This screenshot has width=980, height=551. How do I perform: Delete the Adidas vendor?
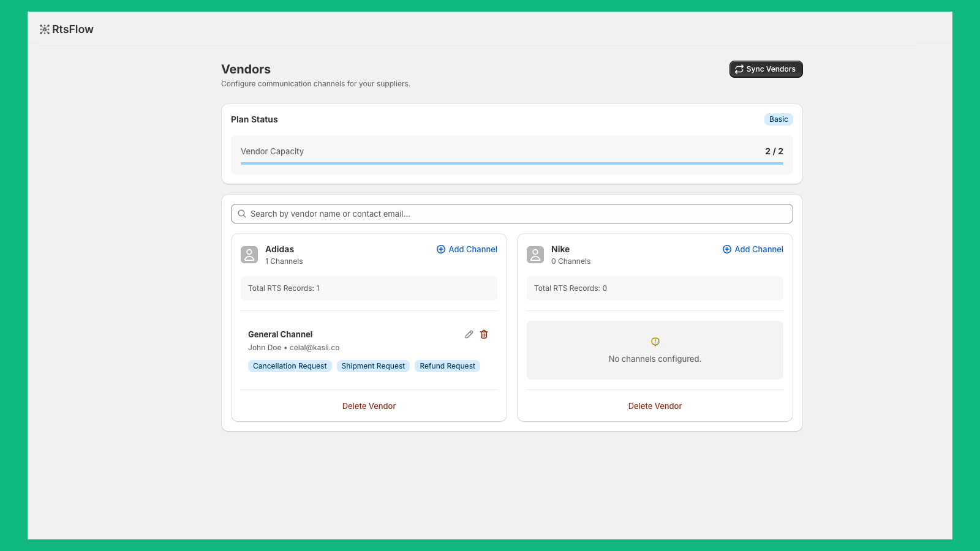point(369,406)
